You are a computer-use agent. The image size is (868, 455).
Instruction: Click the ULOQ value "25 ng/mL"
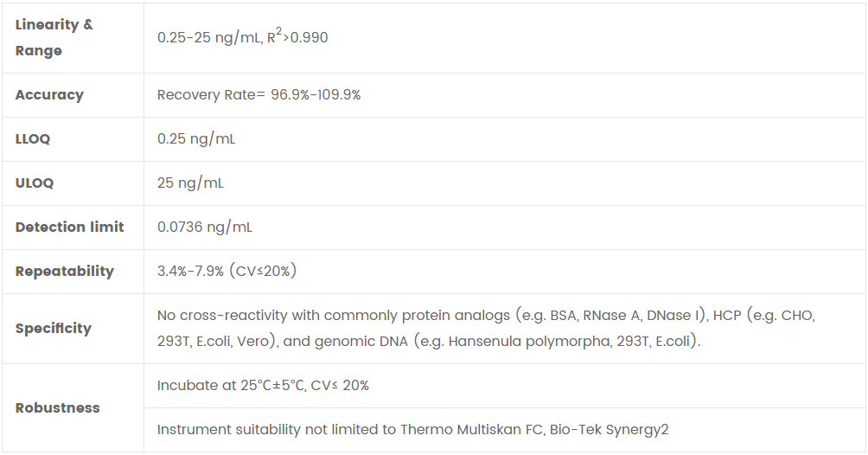pyautogui.click(x=191, y=183)
